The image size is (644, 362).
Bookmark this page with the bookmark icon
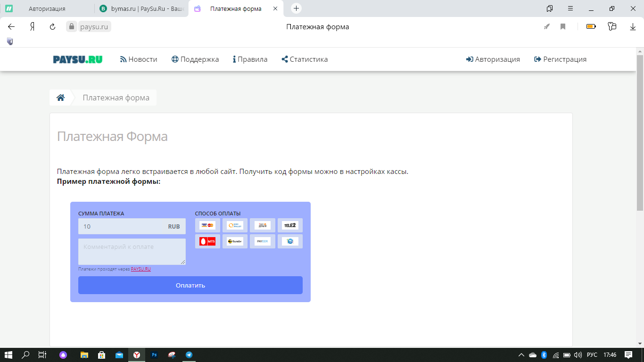tap(563, 27)
